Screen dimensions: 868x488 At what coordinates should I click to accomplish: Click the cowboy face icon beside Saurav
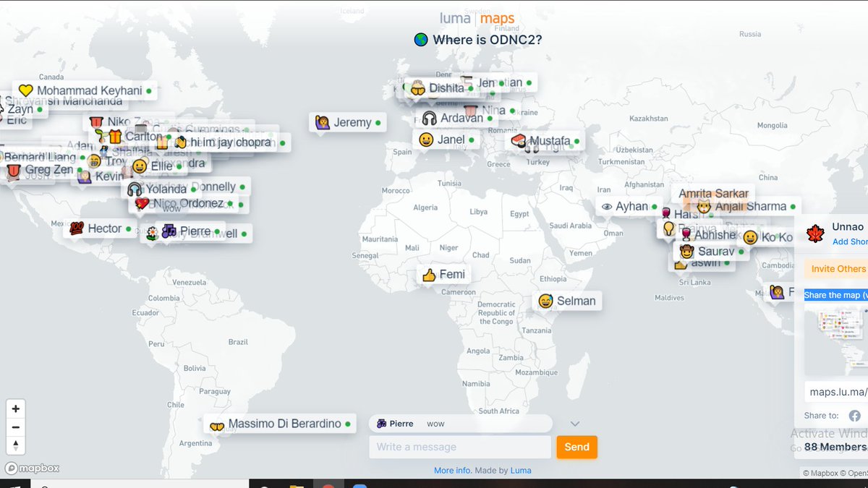[x=686, y=252]
